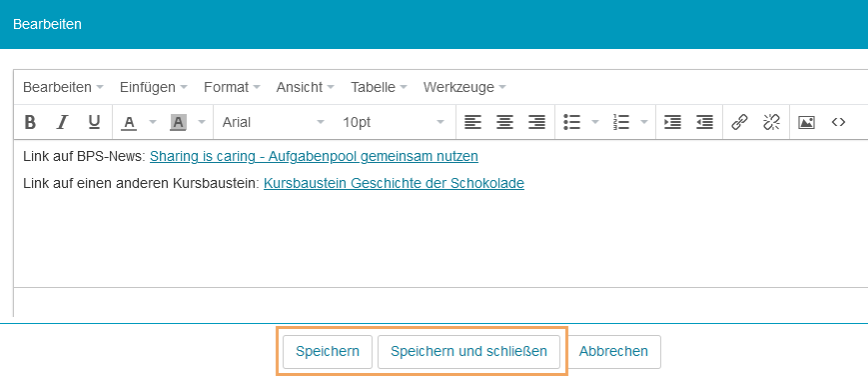This screenshot has width=868, height=383.
Task: Remove the link with unlink icon
Action: point(772,122)
